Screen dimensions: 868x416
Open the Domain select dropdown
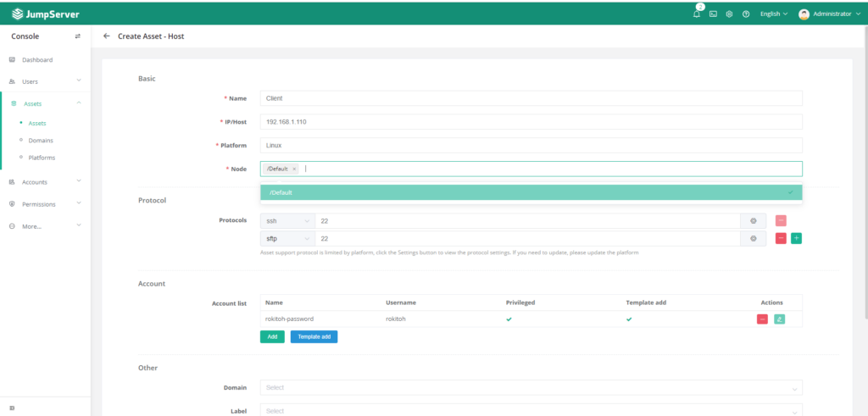pos(531,387)
